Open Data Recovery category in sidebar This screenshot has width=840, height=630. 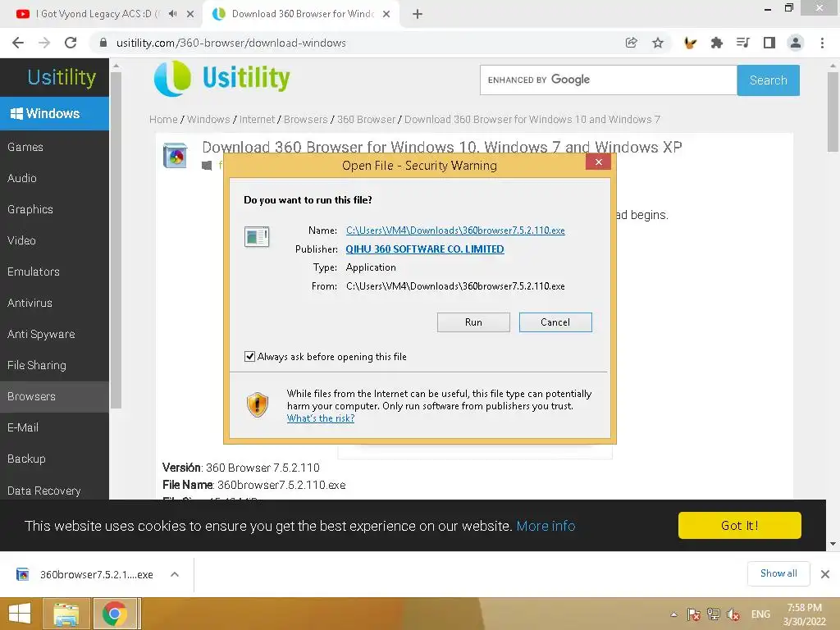click(x=54, y=491)
